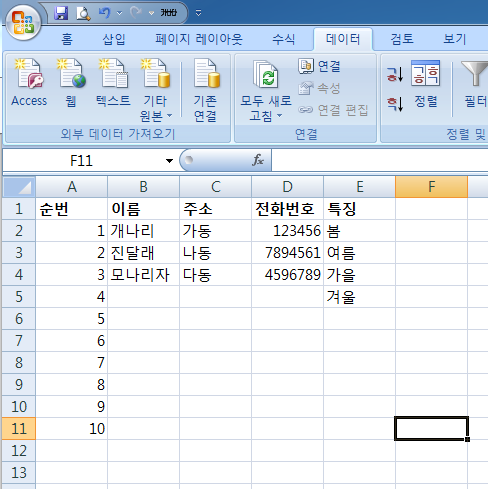Click into the formula bar
The width and height of the screenshot is (488, 489).
pos(379,161)
